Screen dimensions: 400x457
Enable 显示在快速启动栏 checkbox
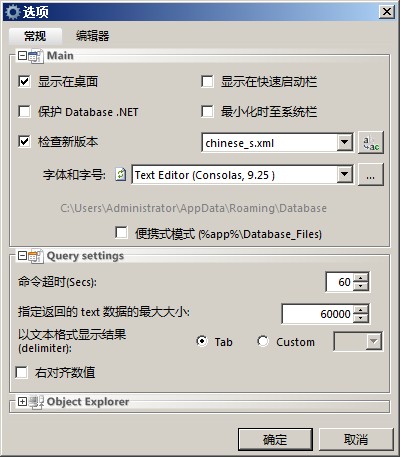pos(207,81)
